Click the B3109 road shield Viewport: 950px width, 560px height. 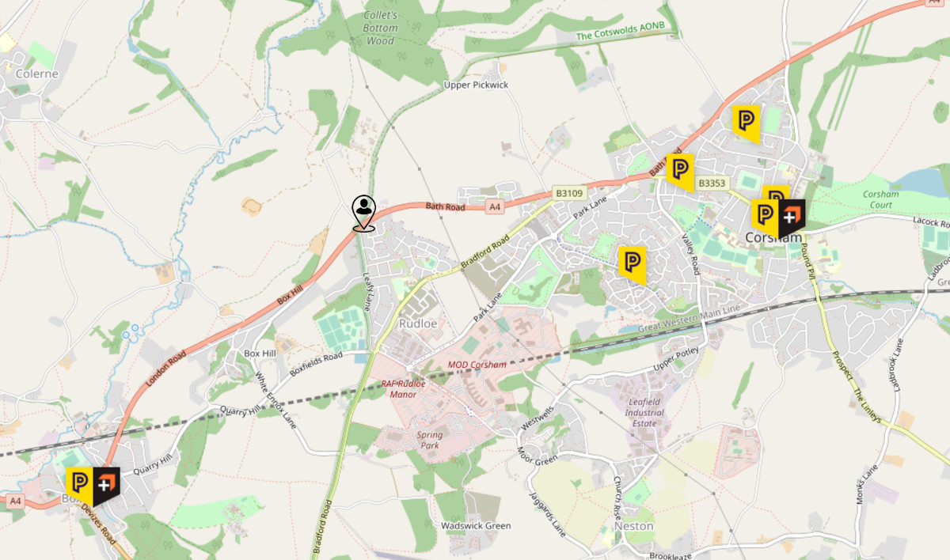click(x=568, y=193)
